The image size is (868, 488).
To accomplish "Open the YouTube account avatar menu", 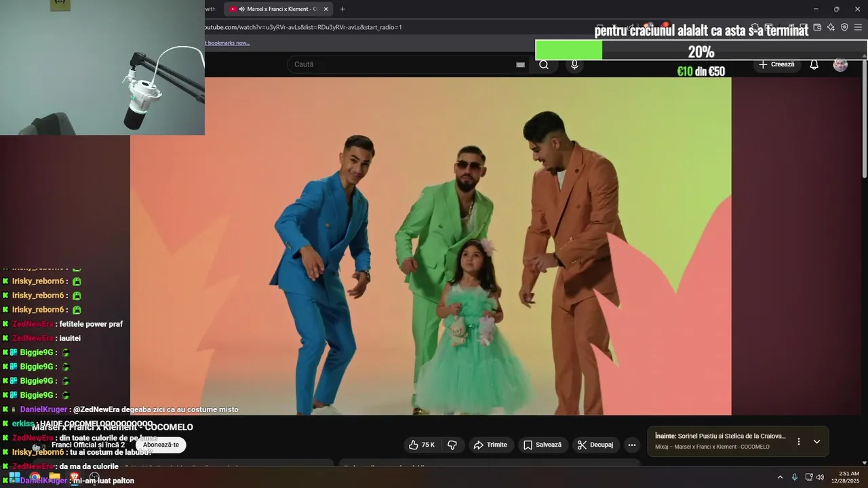I will (x=840, y=64).
